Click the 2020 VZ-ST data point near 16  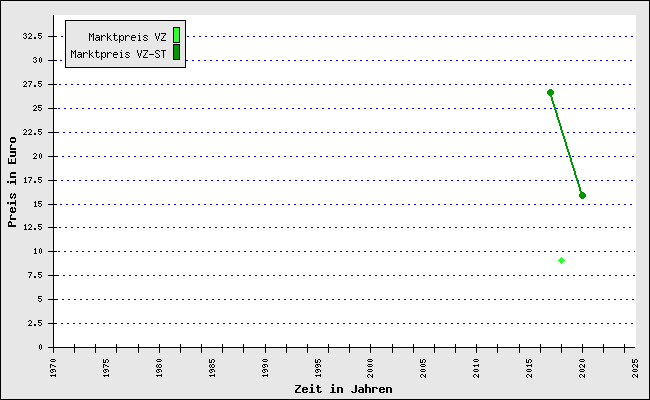click(582, 196)
